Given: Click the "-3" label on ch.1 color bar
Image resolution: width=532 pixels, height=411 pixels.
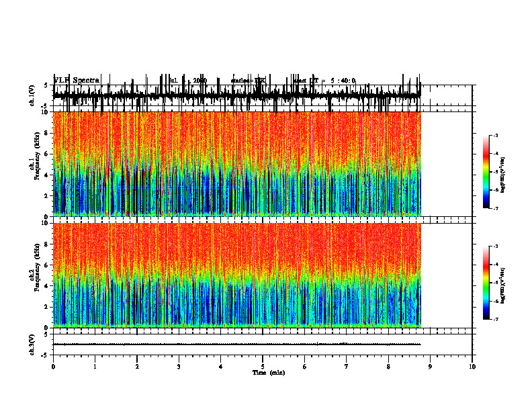Looking at the screenshot, I should pyautogui.click(x=495, y=135).
